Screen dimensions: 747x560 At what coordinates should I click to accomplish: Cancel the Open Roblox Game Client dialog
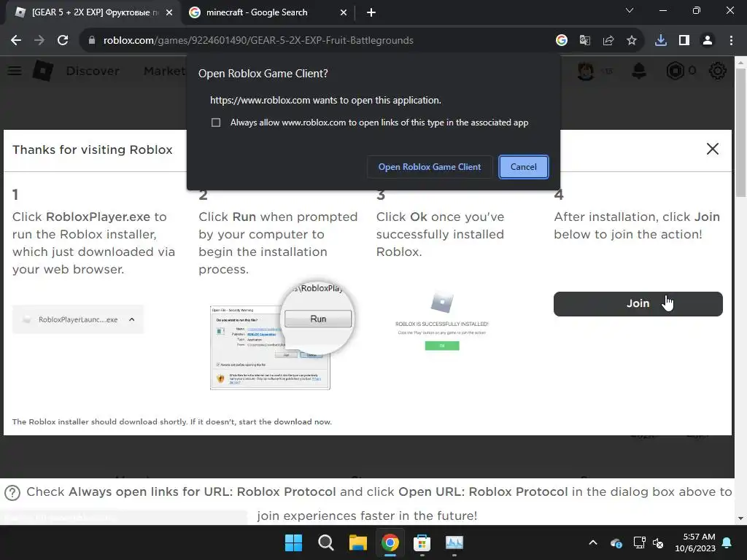tap(524, 167)
